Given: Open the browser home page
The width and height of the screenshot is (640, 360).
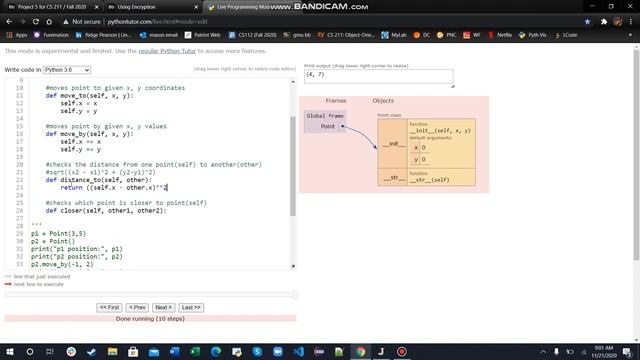Looking at the screenshot, I should pyautogui.click(x=49, y=22).
